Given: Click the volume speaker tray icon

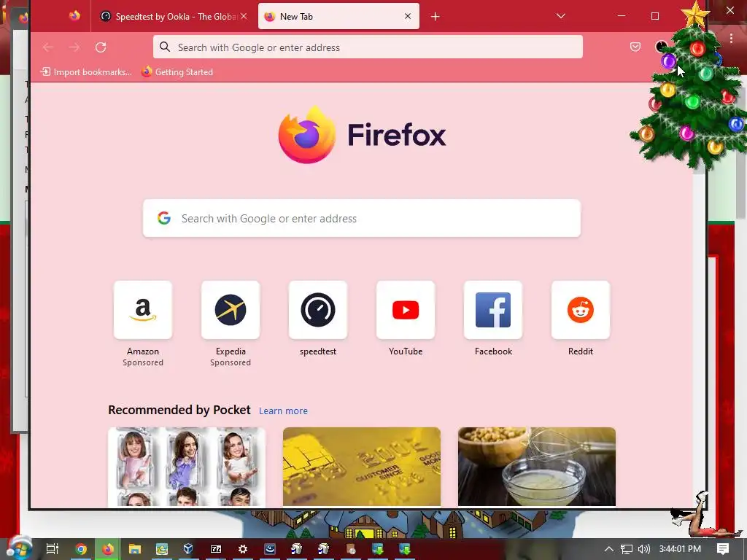Looking at the screenshot, I should [x=643, y=549].
